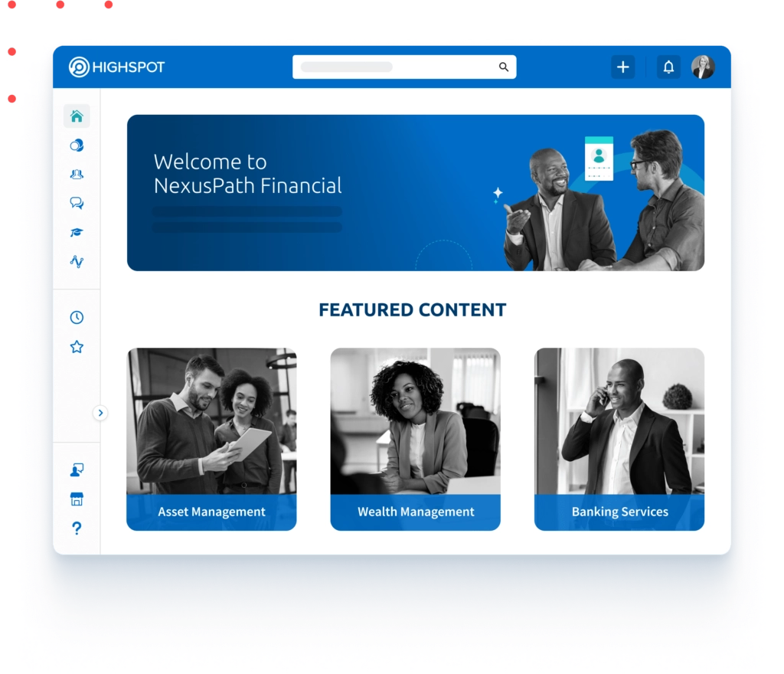Click the Welcome to NexusPath Financial banner
This screenshot has height=674, width=784.
[x=416, y=193]
